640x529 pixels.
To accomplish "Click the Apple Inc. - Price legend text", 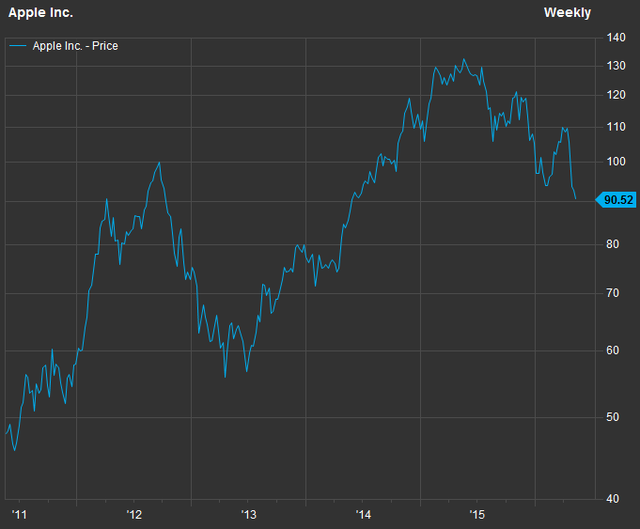I will (x=75, y=46).
